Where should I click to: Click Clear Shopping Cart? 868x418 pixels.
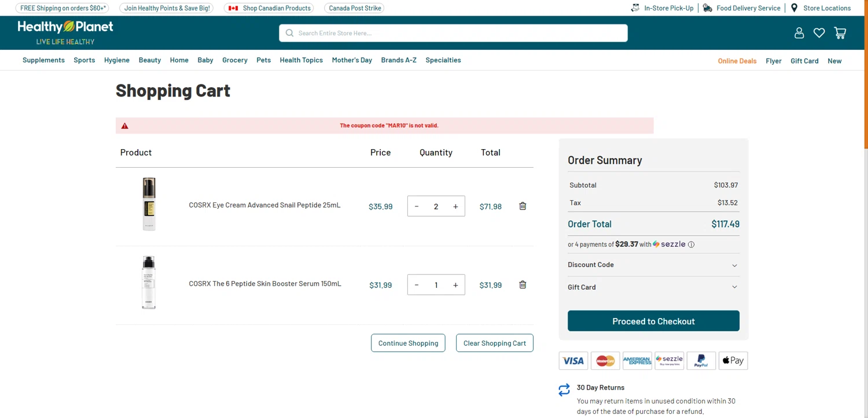[x=495, y=343]
